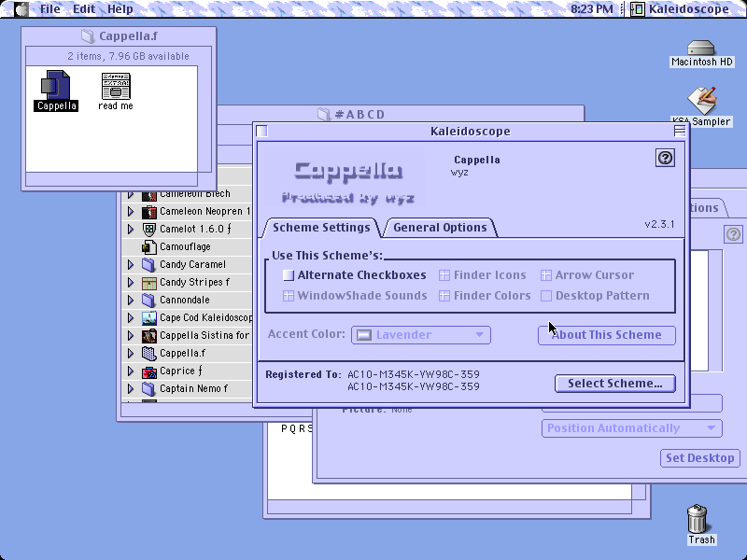Click the Set Desktop button
This screenshot has width=747, height=560.
699,458
